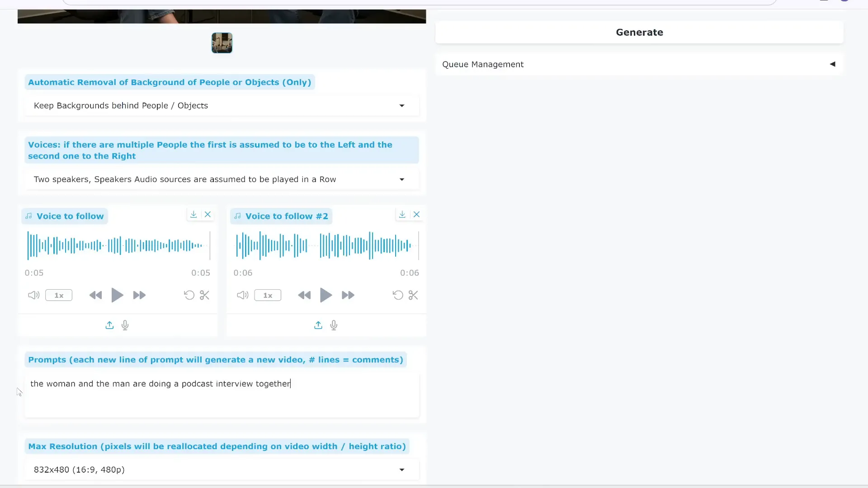Focus the prompts text box
The width and height of the screenshot is (868, 488).
coord(222,395)
